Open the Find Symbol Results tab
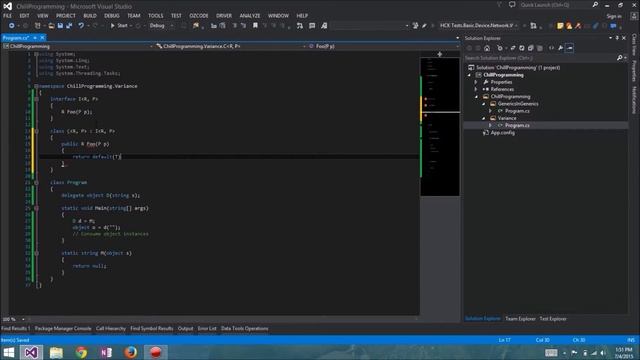 [152, 329]
